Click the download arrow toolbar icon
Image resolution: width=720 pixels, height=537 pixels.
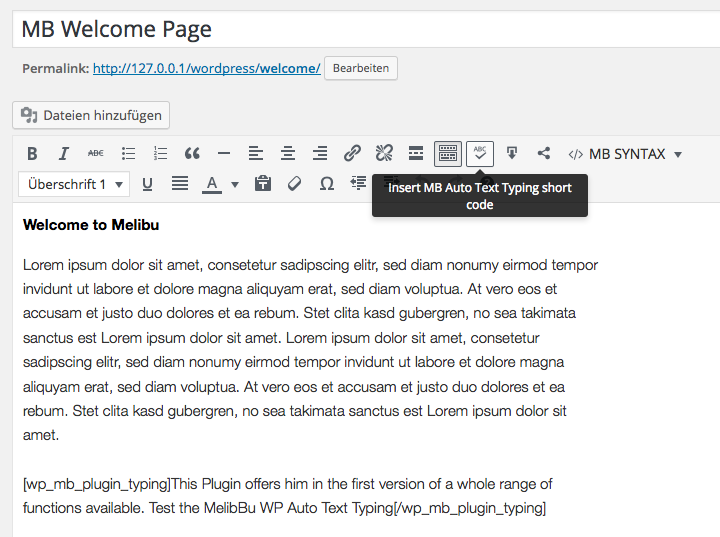512,153
